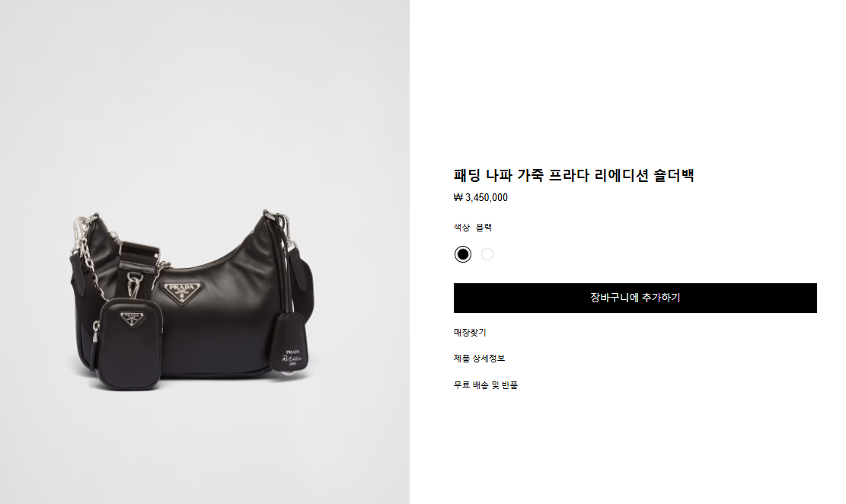Click the 블랙 color name text
Screen dimensions: 846x504
point(484,228)
